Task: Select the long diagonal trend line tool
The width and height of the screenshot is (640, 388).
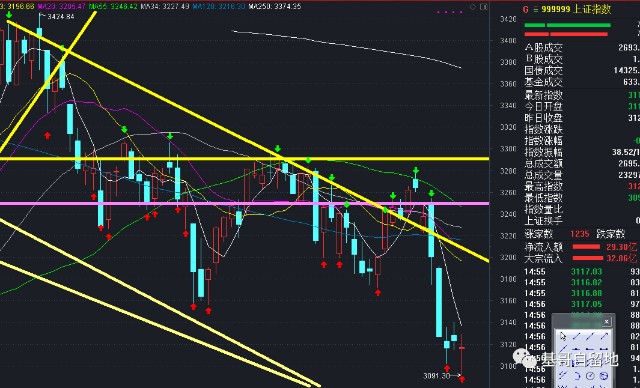Action: pyautogui.click(x=563, y=348)
